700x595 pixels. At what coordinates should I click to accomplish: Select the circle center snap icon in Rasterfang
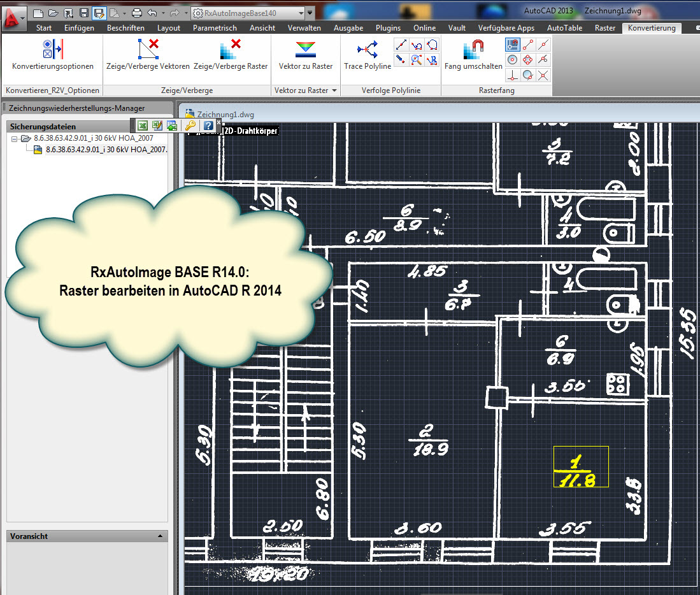[513, 60]
